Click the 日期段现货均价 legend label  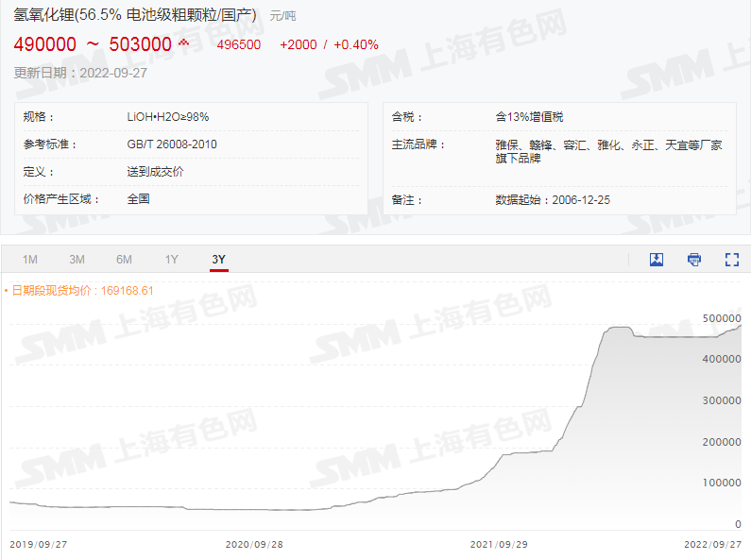pos(82,290)
